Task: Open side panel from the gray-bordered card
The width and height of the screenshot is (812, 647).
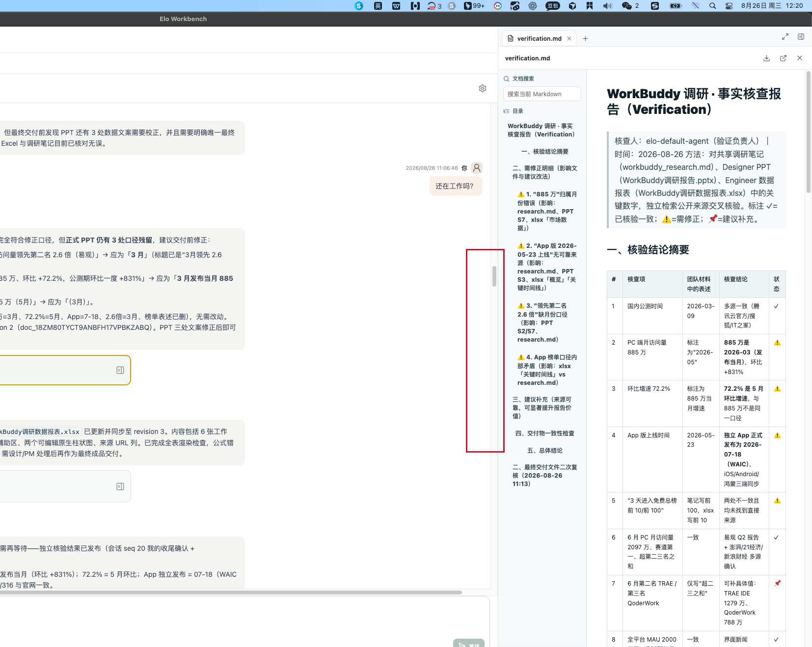Action: 120,486
